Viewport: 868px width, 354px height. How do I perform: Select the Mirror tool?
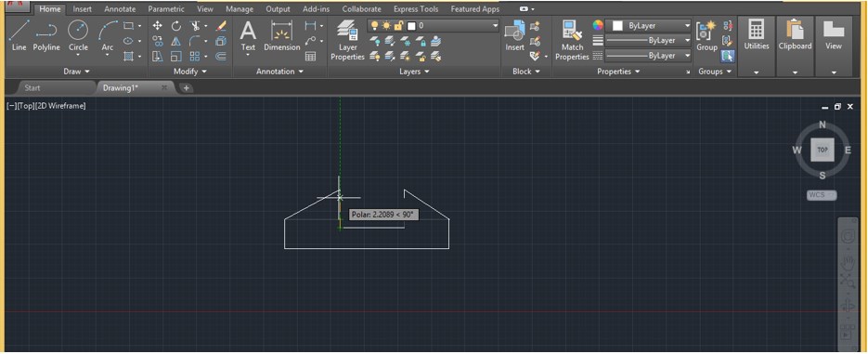[176, 41]
